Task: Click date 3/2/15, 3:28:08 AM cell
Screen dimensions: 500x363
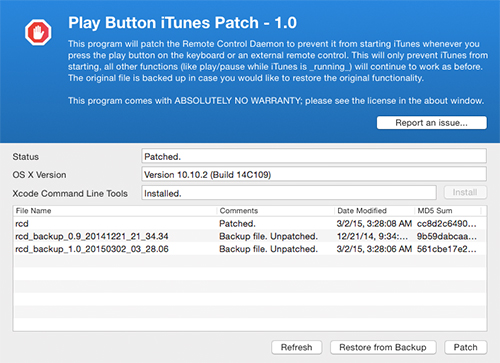Action: [374, 223]
